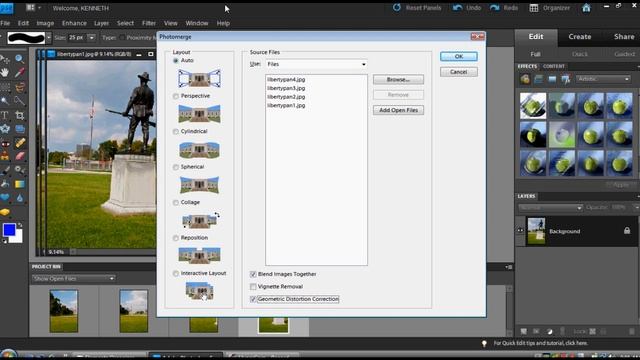Select the Hand tool
Viewport: 640px width, 360px height.
point(5,73)
